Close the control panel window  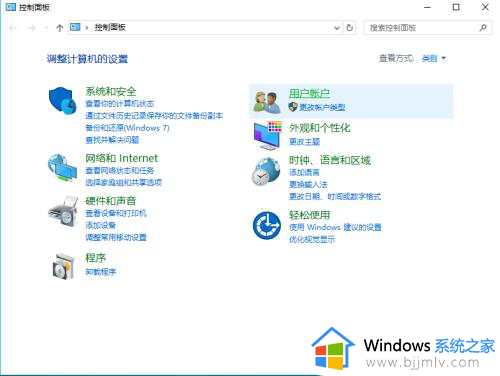pyautogui.click(x=485, y=7)
